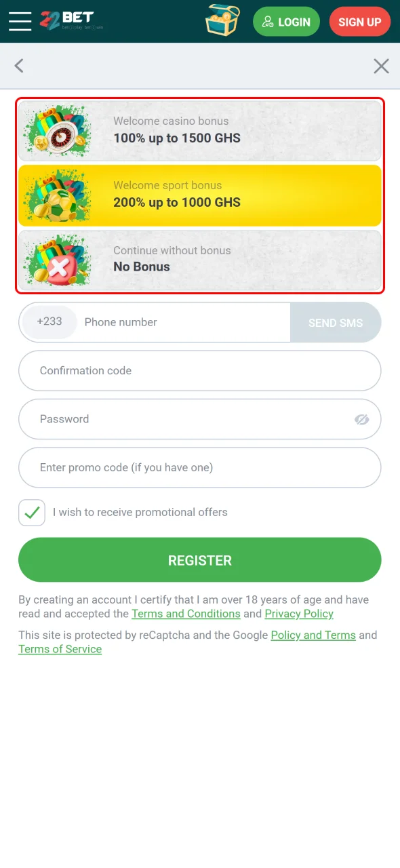Uncheck receiving promotional offers

pos(31,513)
